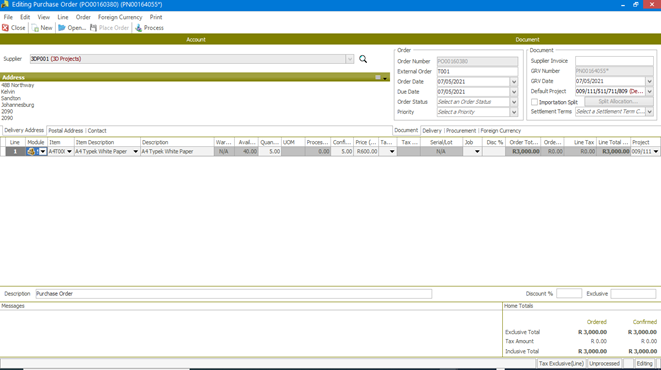
Task: Click the Account section header
Action: coord(196,40)
